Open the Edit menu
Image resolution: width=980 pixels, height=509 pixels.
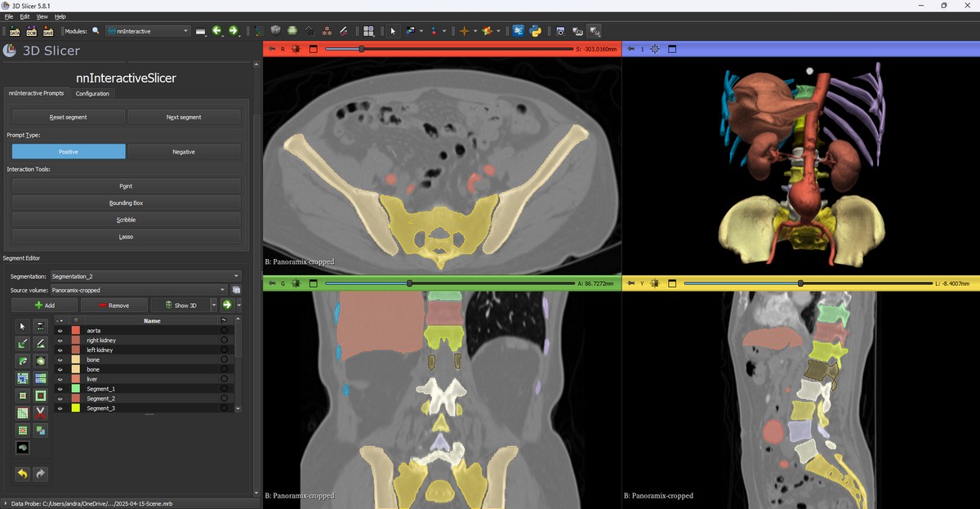pos(25,16)
